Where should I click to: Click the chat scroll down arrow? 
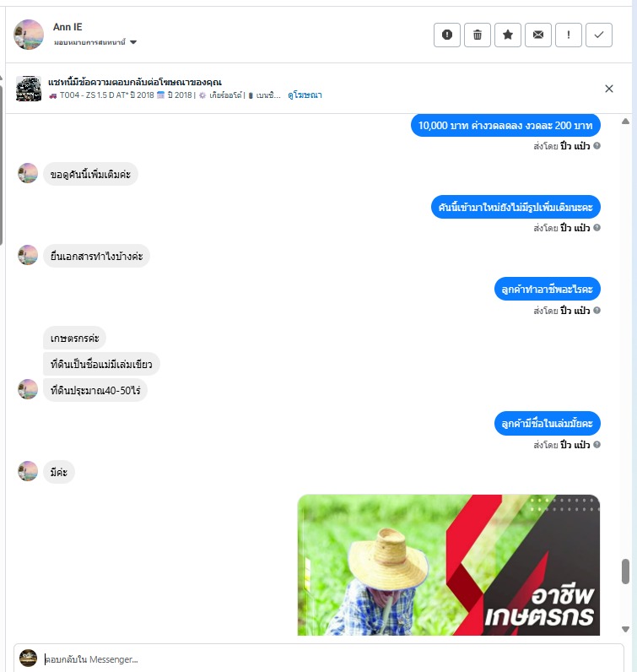click(x=625, y=629)
